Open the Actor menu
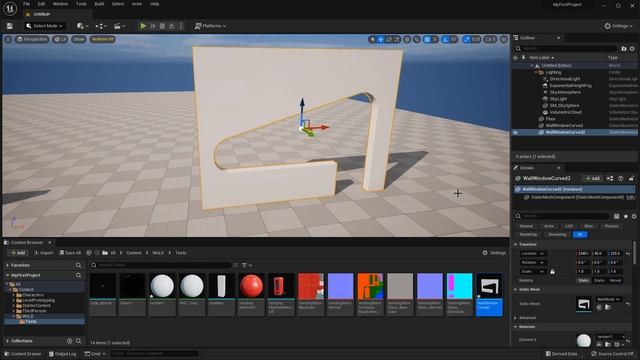640x360 pixels. click(137, 4)
